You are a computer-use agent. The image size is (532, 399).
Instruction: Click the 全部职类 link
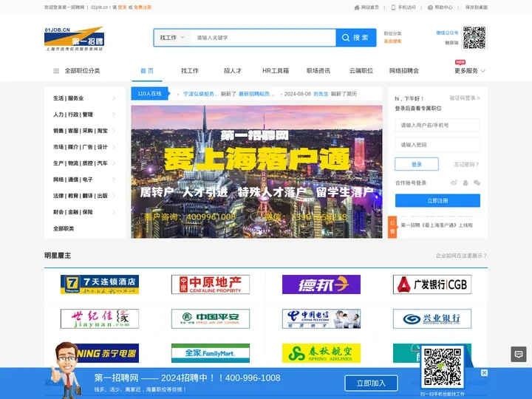pos(64,228)
